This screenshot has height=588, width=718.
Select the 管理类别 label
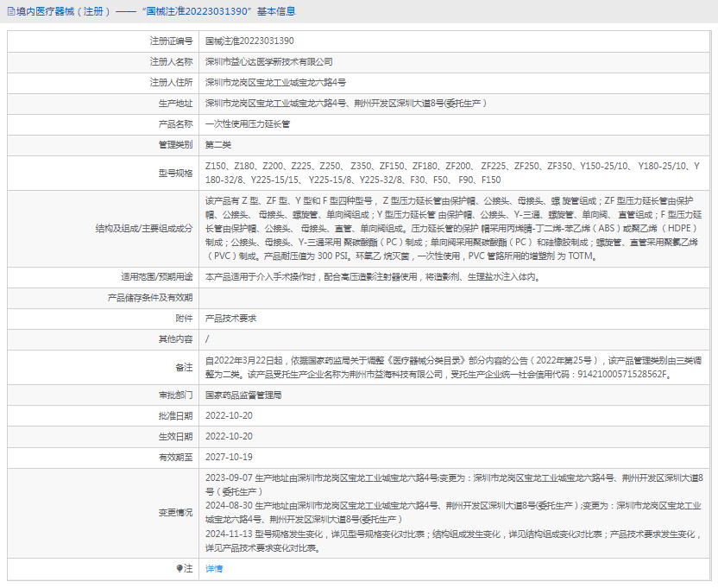tap(176, 145)
